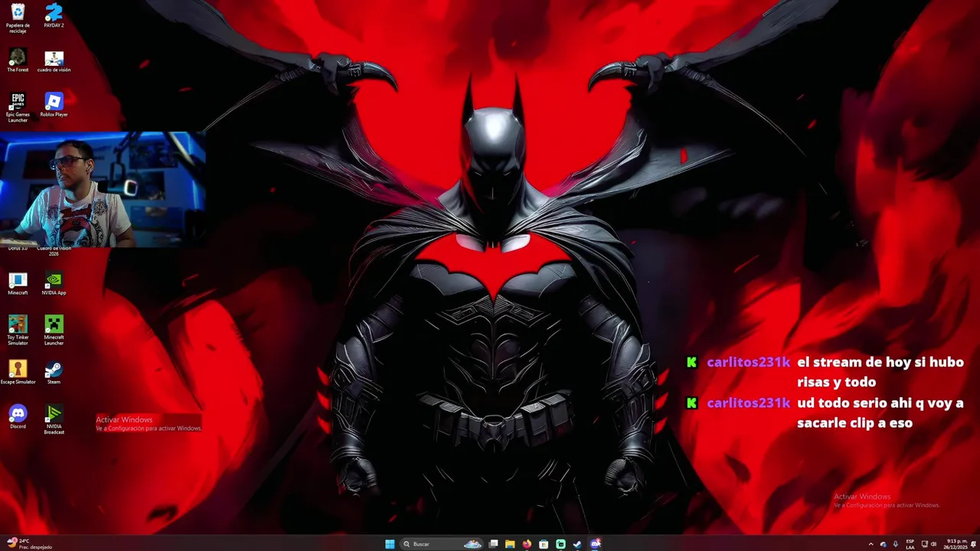Select the Minecraft desktop icon
The width and height of the screenshot is (980, 551).
point(18,284)
